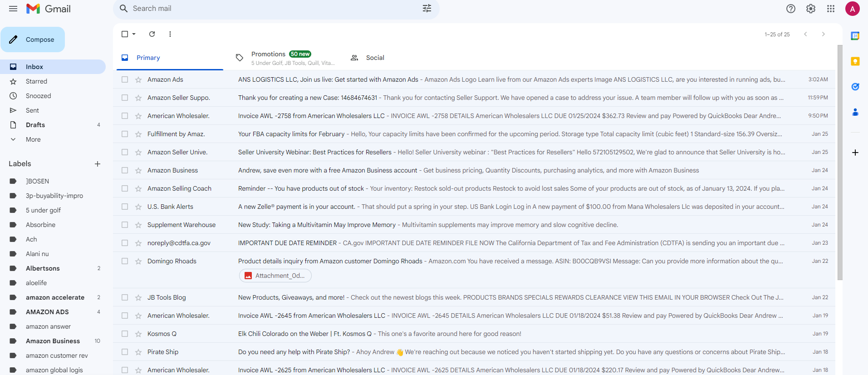The width and height of the screenshot is (868, 375).
Task: Open Google Tasks side panel
Action: click(x=855, y=87)
